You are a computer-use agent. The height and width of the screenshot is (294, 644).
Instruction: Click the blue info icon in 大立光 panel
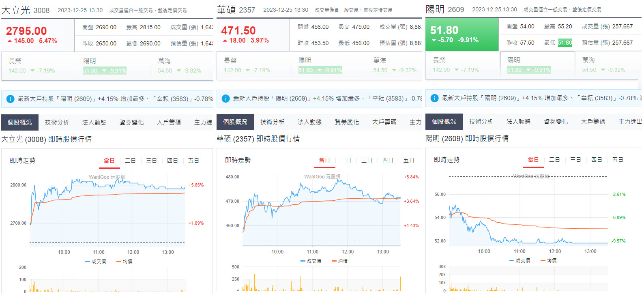tap(11, 99)
